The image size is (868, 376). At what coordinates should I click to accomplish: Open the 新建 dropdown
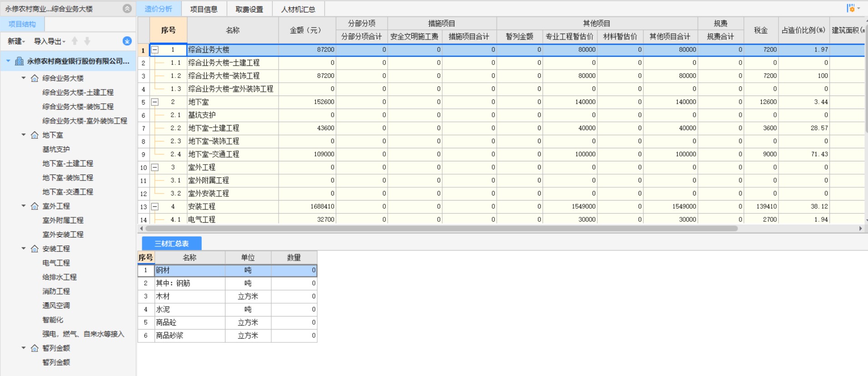pyautogui.click(x=16, y=41)
